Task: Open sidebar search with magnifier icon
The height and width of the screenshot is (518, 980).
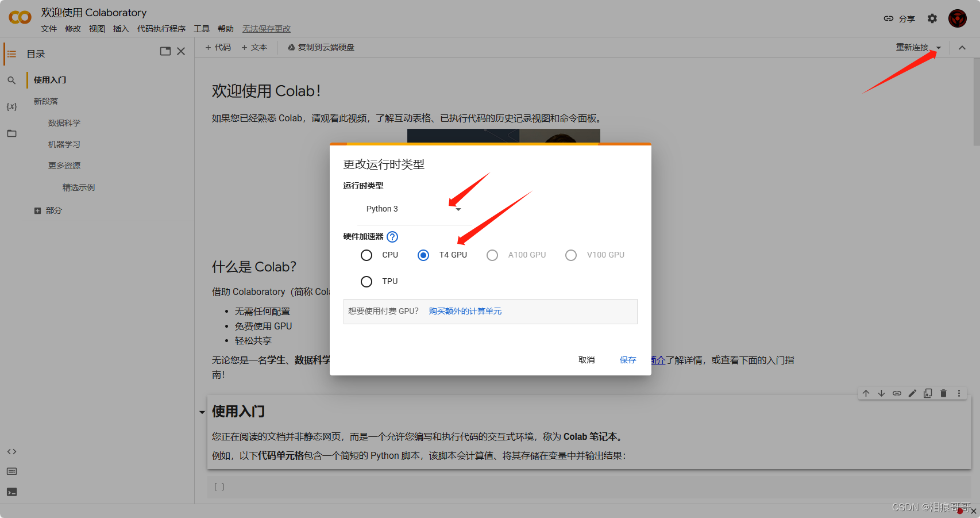Action: 11,80
